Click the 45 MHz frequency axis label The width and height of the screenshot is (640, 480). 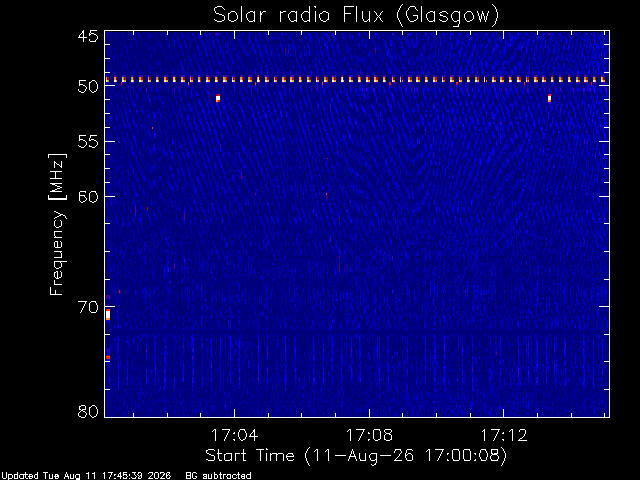88,36
